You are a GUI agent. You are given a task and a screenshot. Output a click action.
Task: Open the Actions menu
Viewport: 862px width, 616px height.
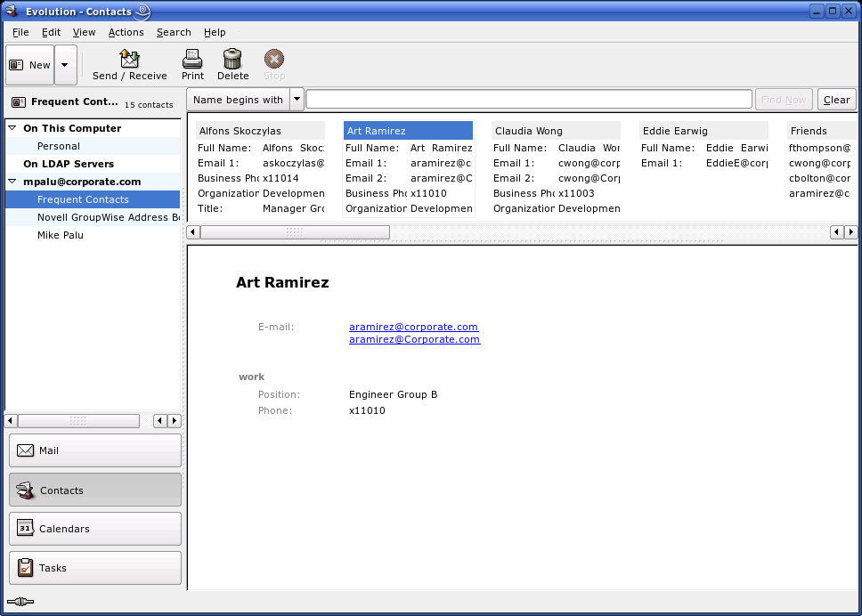pos(126,31)
